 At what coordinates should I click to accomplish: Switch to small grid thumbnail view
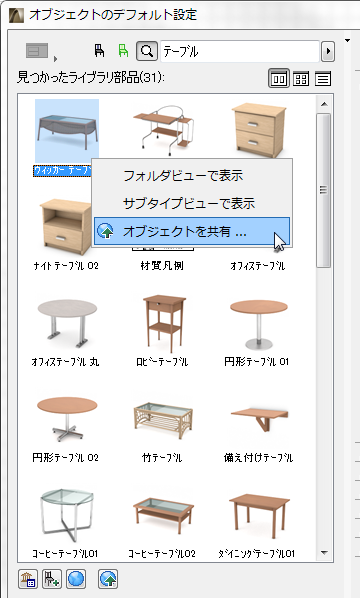click(x=301, y=79)
